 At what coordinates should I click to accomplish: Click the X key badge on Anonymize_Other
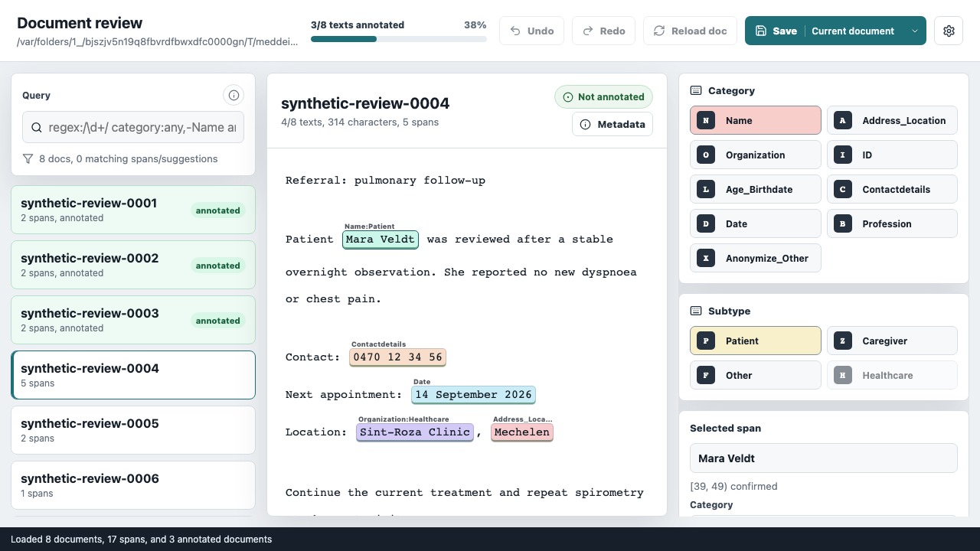tap(706, 258)
